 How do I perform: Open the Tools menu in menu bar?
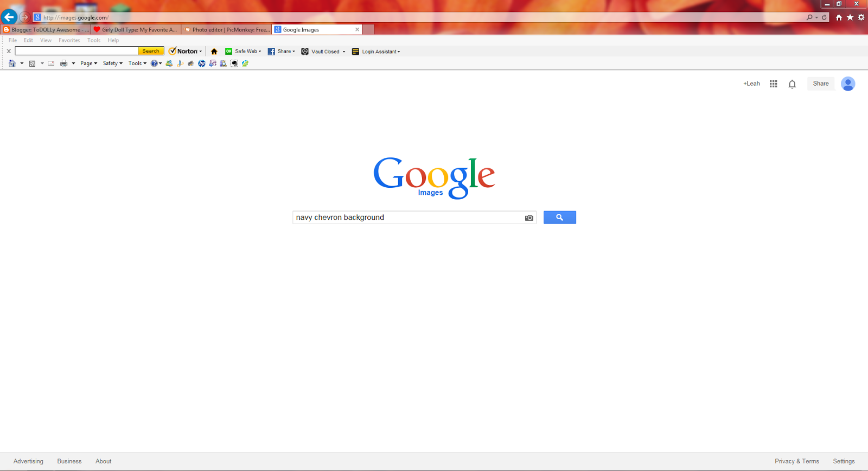click(94, 40)
